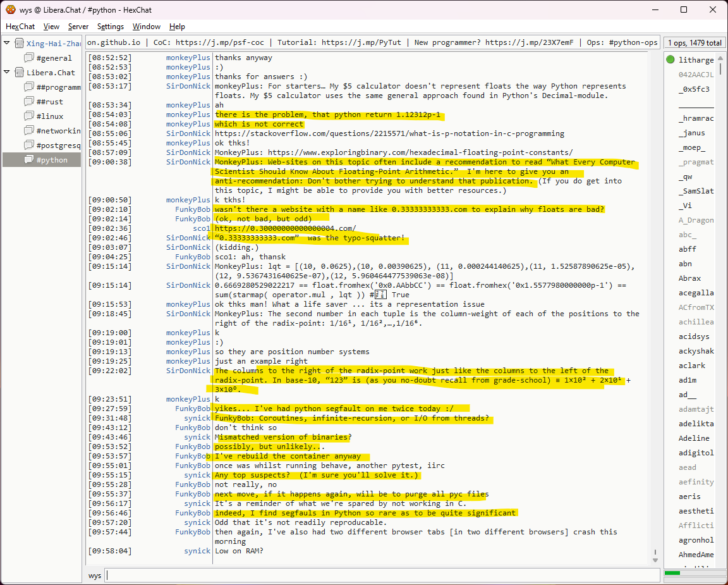Select user Adeline in the user list

694,438
